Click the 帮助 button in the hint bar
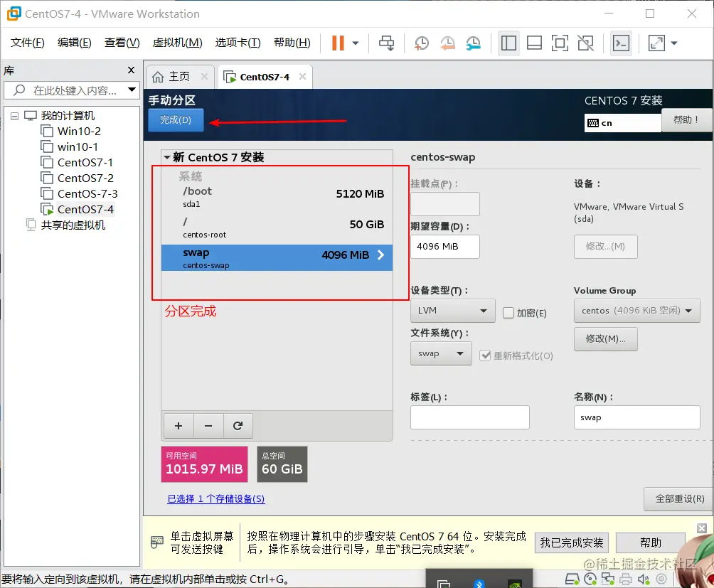 [650, 543]
